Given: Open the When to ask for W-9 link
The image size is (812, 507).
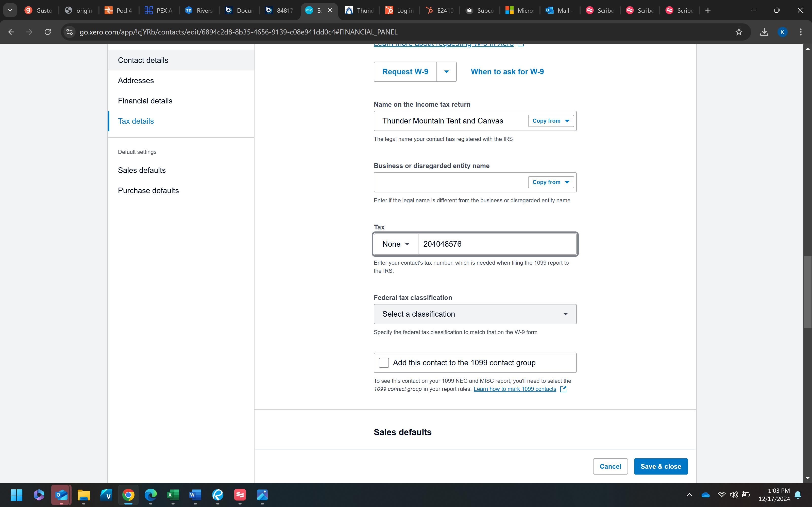Looking at the screenshot, I should click(507, 71).
